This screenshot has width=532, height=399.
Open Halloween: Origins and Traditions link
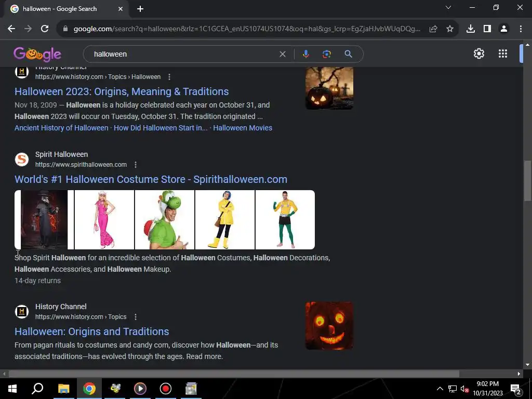(91, 331)
